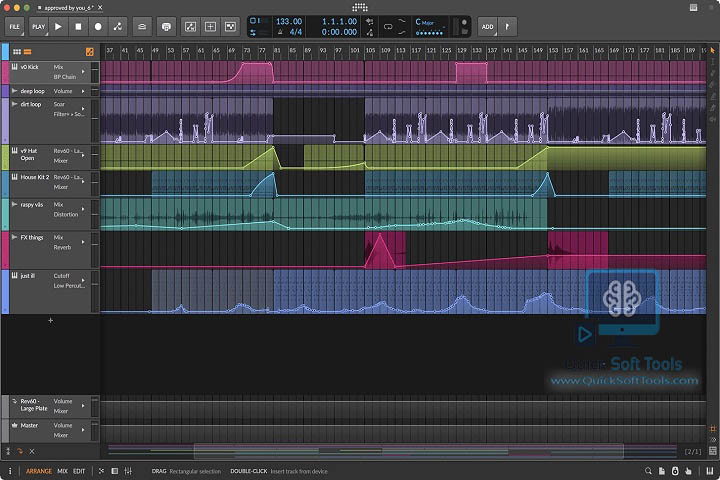Open the hand-shaped mappings icon in footer
Image resolution: width=720 pixels, height=480 pixels.
[x=688, y=471]
